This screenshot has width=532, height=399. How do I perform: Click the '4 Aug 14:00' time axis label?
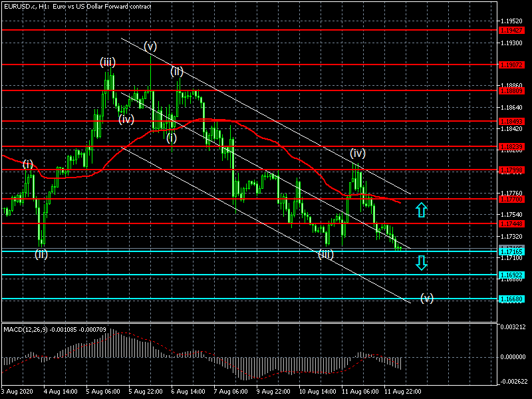(61, 392)
